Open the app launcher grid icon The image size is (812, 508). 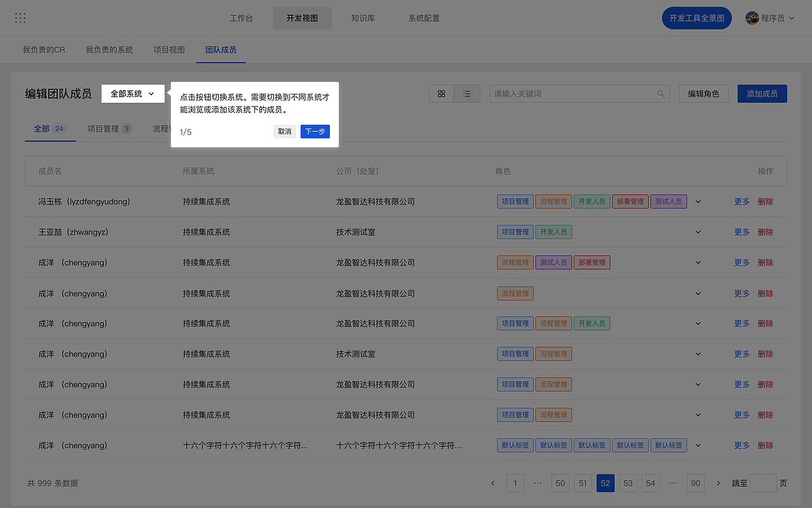[x=20, y=18]
